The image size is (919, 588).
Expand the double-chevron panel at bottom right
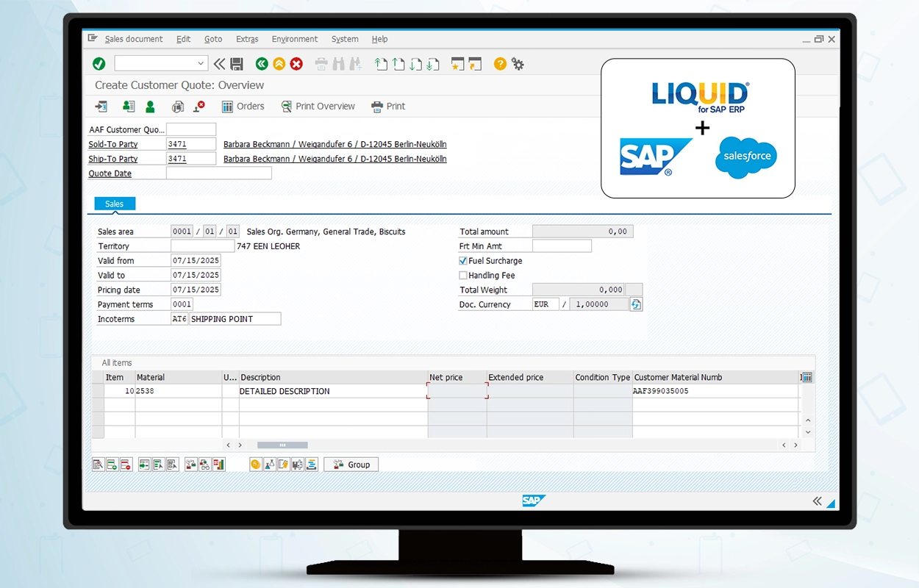pyautogui.click(x=817, y=501)
